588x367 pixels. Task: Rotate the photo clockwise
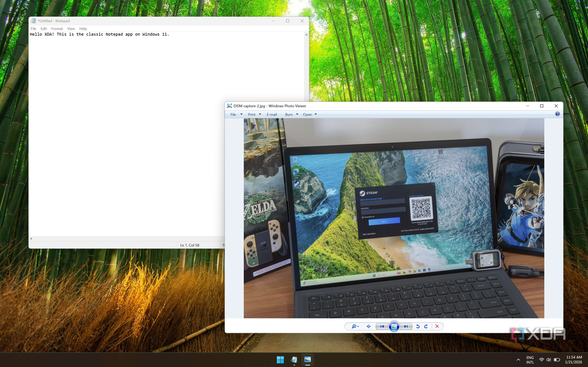pos(426,326)
